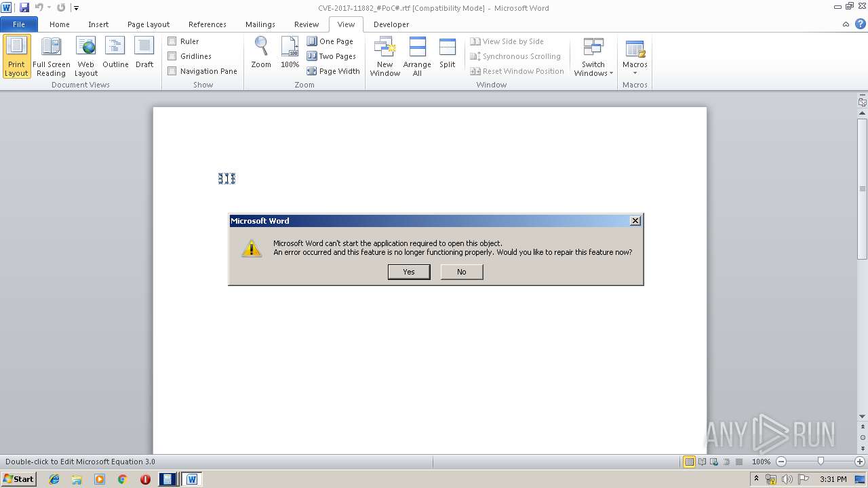
Task: Show hidden system tray icons
Action: click(x=756, y=479)
